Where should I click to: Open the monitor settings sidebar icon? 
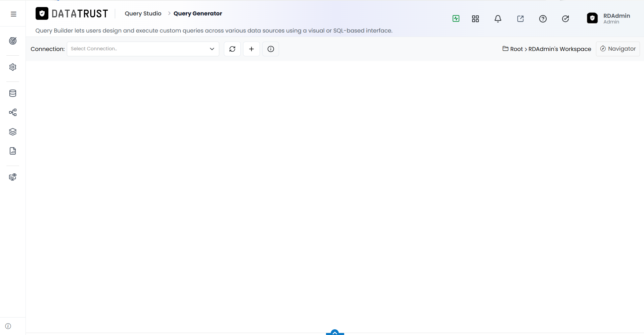[x=13, y=177]
